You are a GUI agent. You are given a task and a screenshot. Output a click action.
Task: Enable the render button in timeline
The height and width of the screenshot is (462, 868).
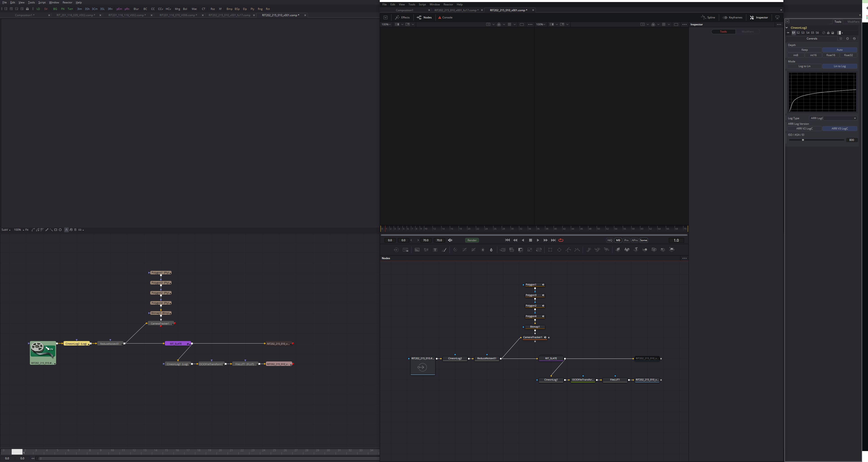pos(471,240)
